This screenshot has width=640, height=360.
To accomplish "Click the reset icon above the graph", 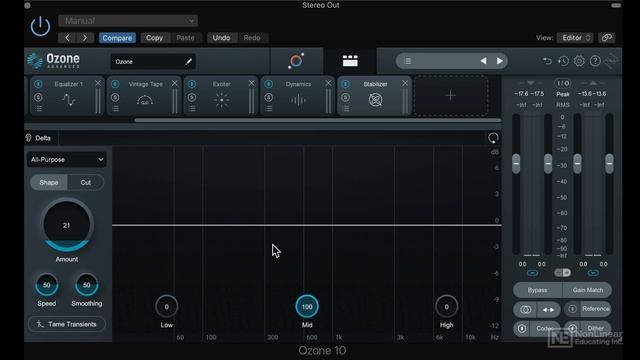I will tap(493, 138).
